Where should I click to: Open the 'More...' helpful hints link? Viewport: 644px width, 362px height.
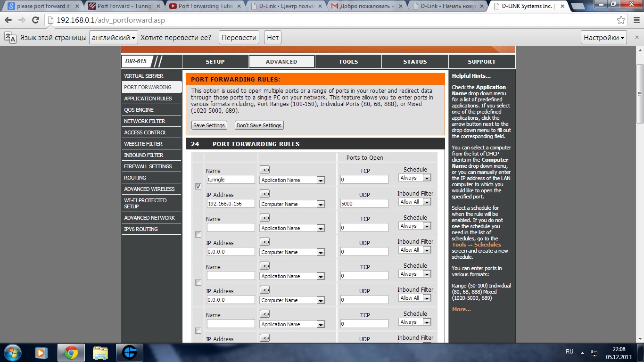pyautogui.click(x=462, y=309)
